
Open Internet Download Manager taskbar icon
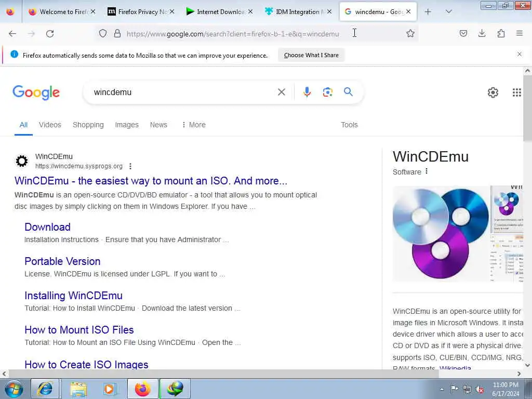tap(175, 389)
